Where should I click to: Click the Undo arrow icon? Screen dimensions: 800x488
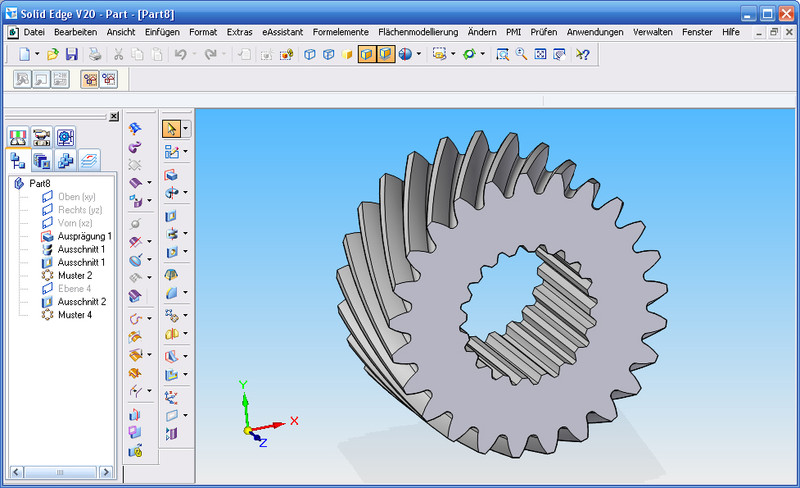[x=181, y=54]
